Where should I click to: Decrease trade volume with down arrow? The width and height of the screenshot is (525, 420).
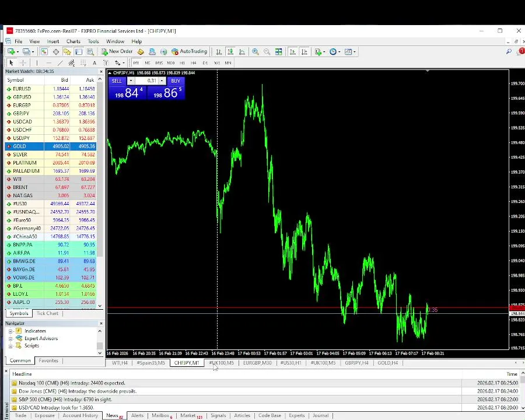[x=131, y=81]
